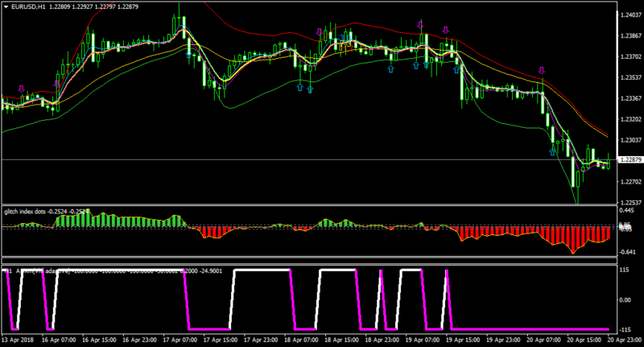644x347 pixels.
Task: Open the chart dropdown triangle beside EURUSD,H1
Action: 6,6
